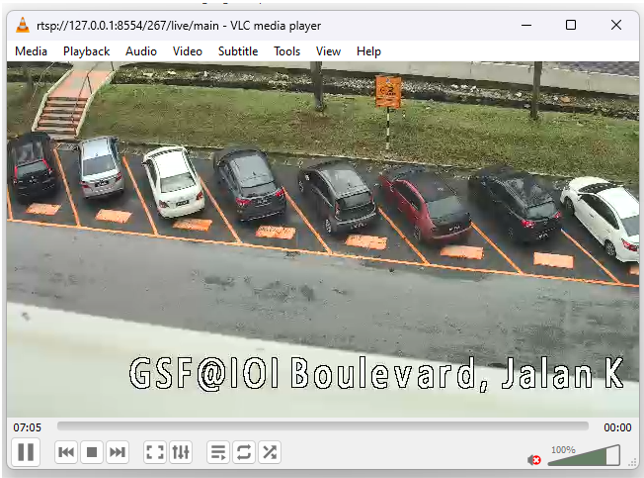Screen dimensions: 644x478
Task: Minimize the VLC media player window
Action: (527, 25)
